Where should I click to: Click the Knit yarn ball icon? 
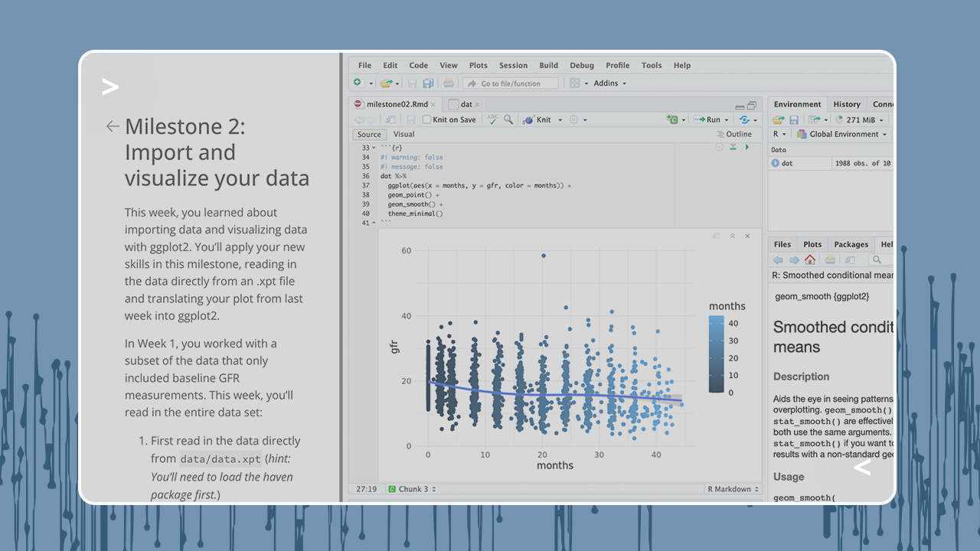tap(528, 120)
